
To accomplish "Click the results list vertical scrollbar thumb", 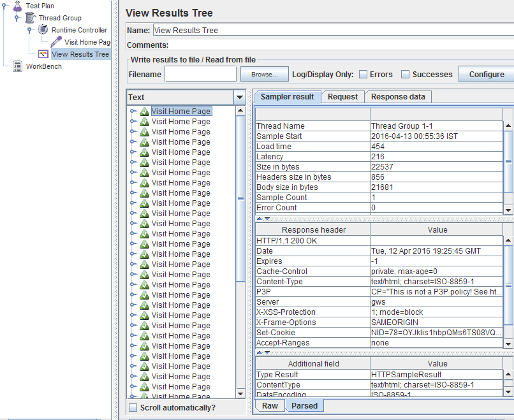I will (240, 198).
